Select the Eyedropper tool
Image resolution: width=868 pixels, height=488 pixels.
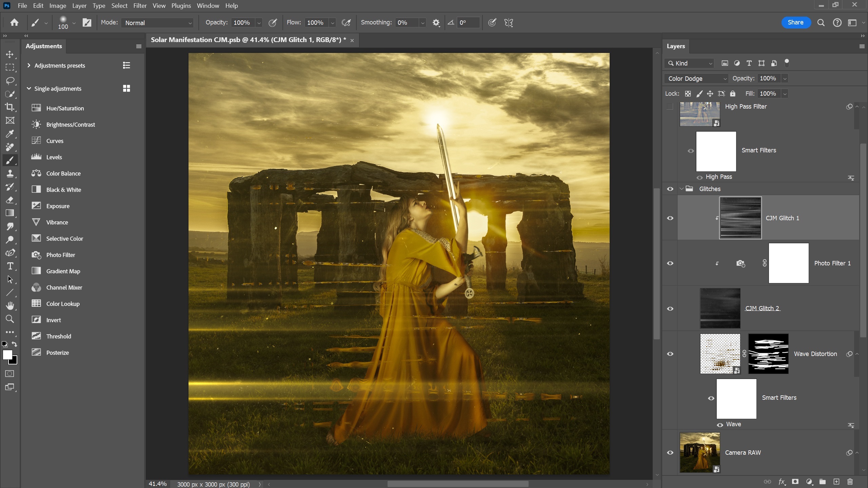click(10, 134)
